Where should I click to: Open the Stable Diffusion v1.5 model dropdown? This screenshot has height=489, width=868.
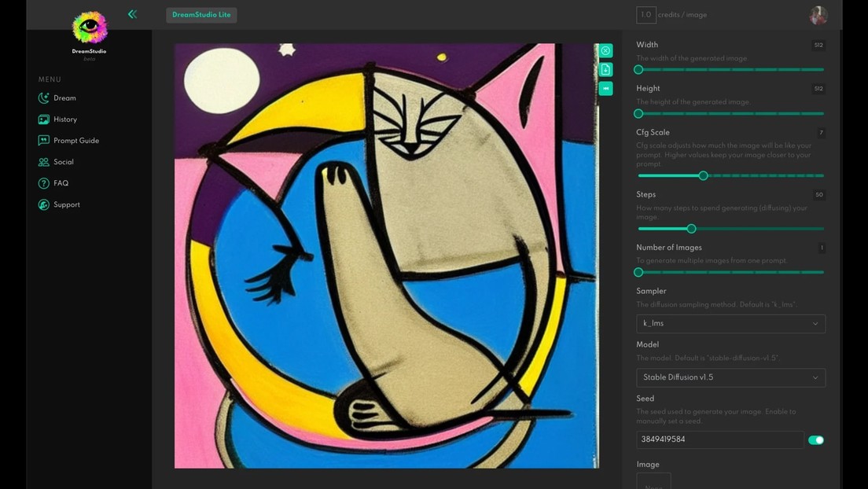click(730, 377)
